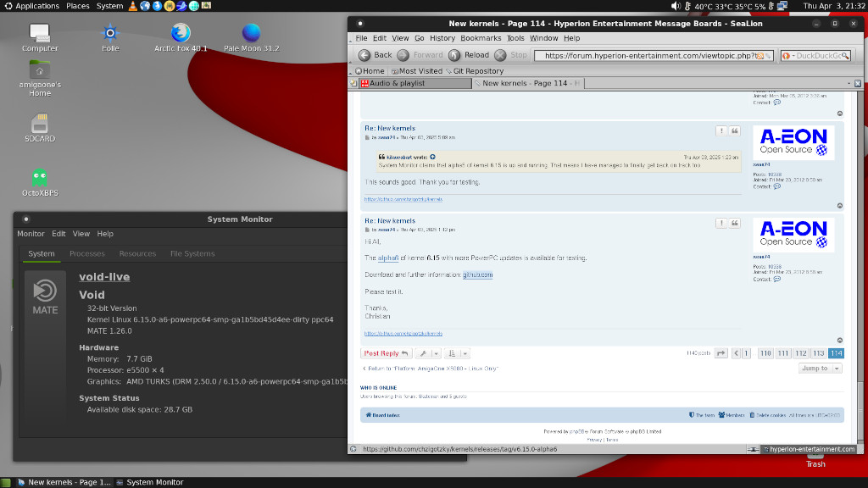The height and width of the screenshot is (488, 868).
Task: Switch to File Systems tab in System Monitor
Action: click(192, 253)
